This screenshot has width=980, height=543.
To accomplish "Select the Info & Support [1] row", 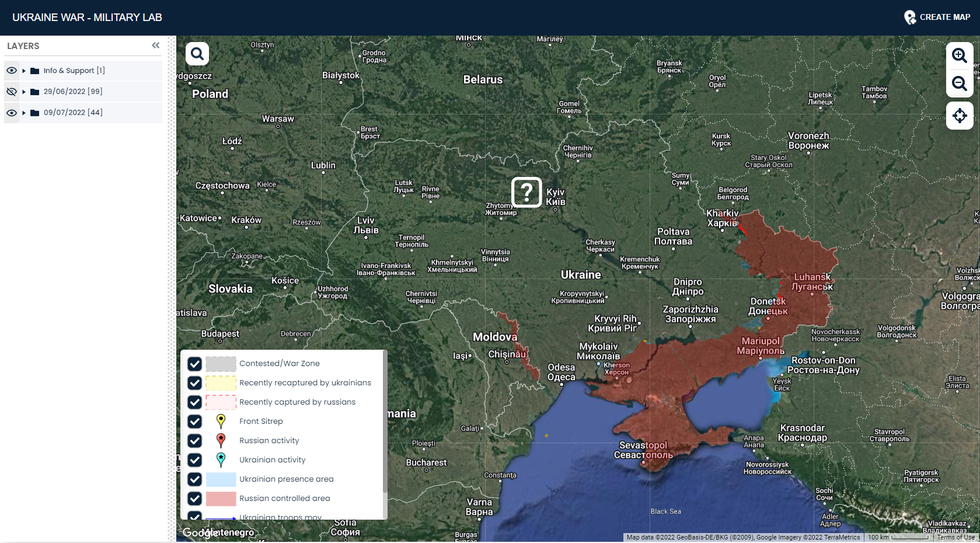I will coord(83,71).
